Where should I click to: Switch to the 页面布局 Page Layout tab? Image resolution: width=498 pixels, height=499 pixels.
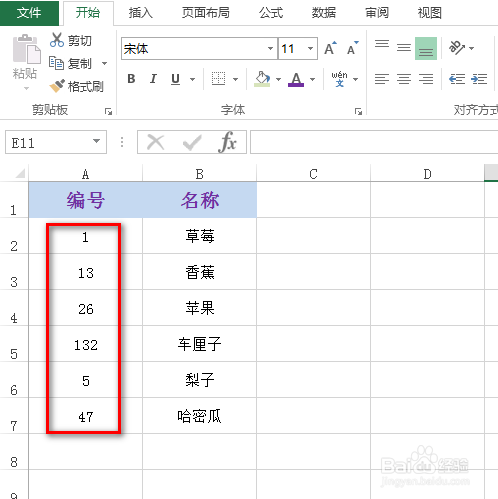205,13
